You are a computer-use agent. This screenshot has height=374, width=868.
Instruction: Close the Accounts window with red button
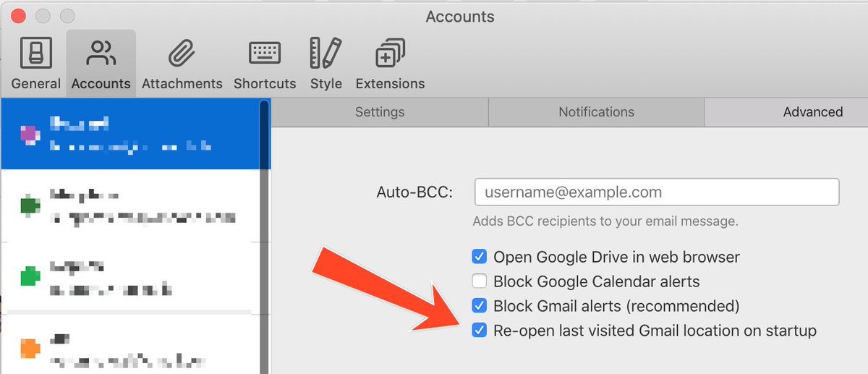(20, 15)
